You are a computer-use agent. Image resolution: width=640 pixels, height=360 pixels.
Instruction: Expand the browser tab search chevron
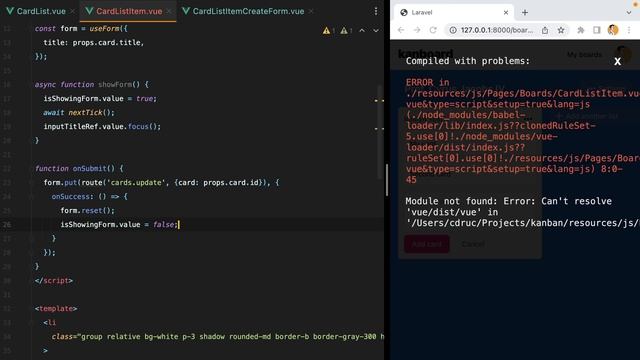[629, 13]
